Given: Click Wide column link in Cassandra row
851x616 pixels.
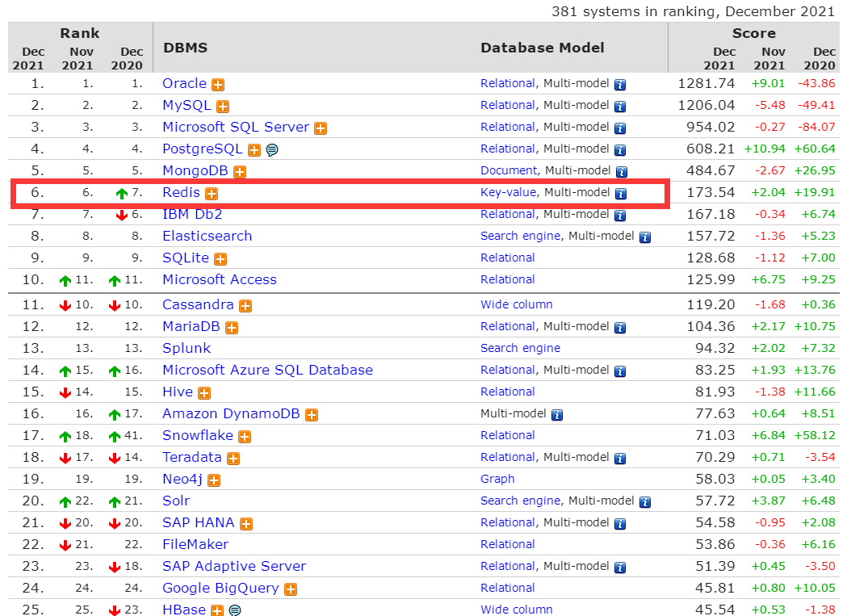Looking at the screenshot, I should click(516, 304).
